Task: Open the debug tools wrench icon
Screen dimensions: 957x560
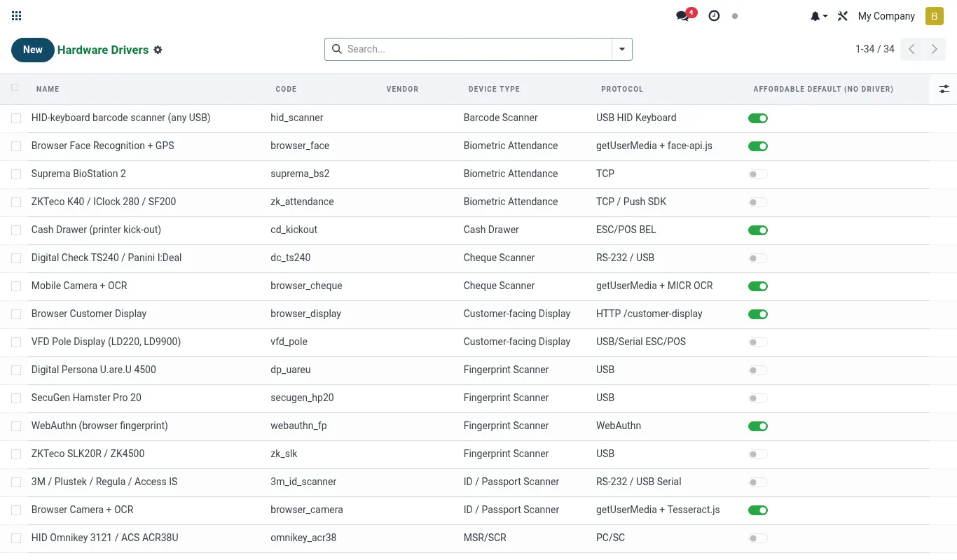Action: click(x=843, y=16)
